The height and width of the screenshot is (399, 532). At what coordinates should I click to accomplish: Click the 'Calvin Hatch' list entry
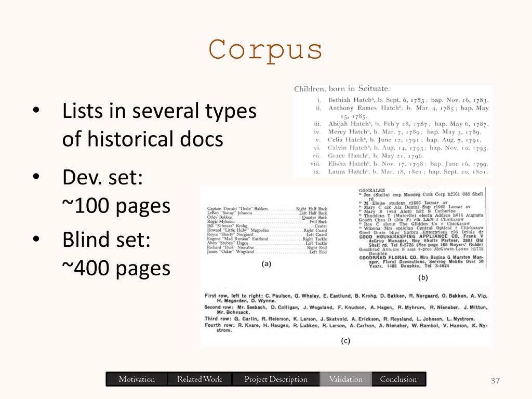click(x=401, y=148)
